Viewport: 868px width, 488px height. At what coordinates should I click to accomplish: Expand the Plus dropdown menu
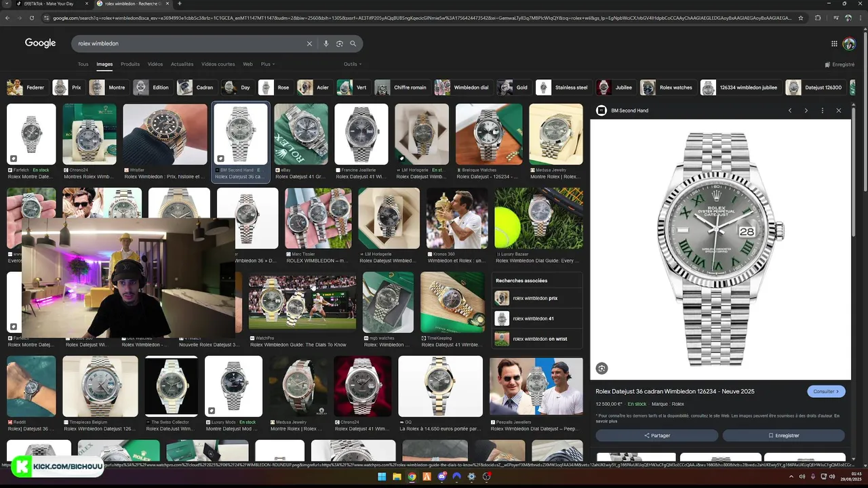268,64
